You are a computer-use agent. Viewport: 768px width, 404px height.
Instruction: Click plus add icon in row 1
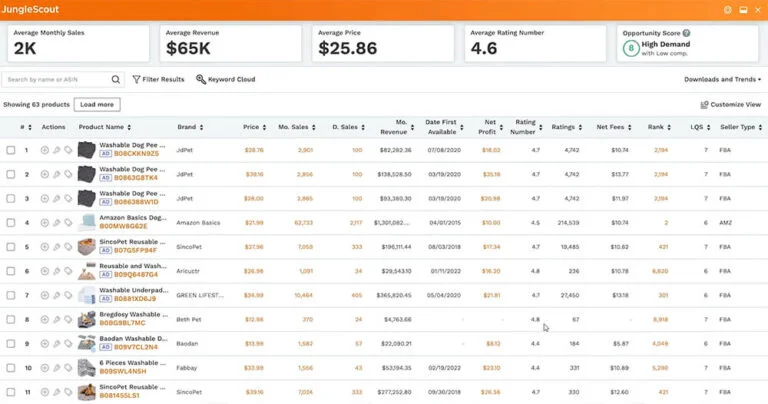[x=45, y=150]
